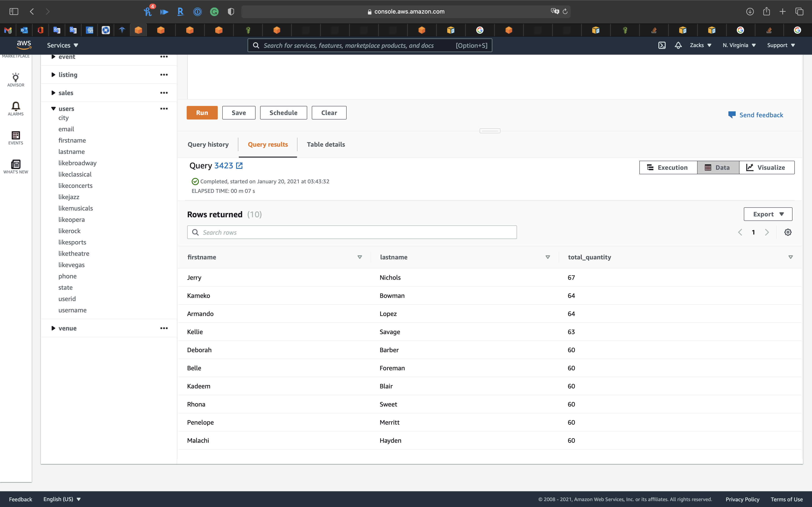The width and height of the screenshot is (812, 507).
Task: Expand the venue table
Action: click(53, 328)
